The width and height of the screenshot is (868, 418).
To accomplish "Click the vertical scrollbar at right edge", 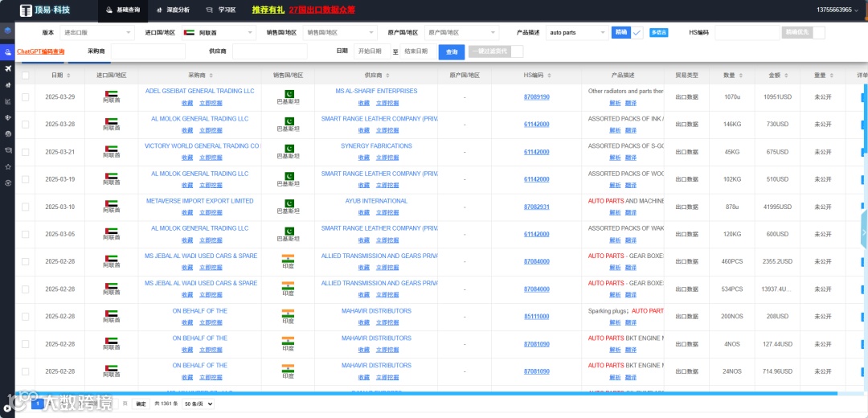I will click(x=866, y=117).
